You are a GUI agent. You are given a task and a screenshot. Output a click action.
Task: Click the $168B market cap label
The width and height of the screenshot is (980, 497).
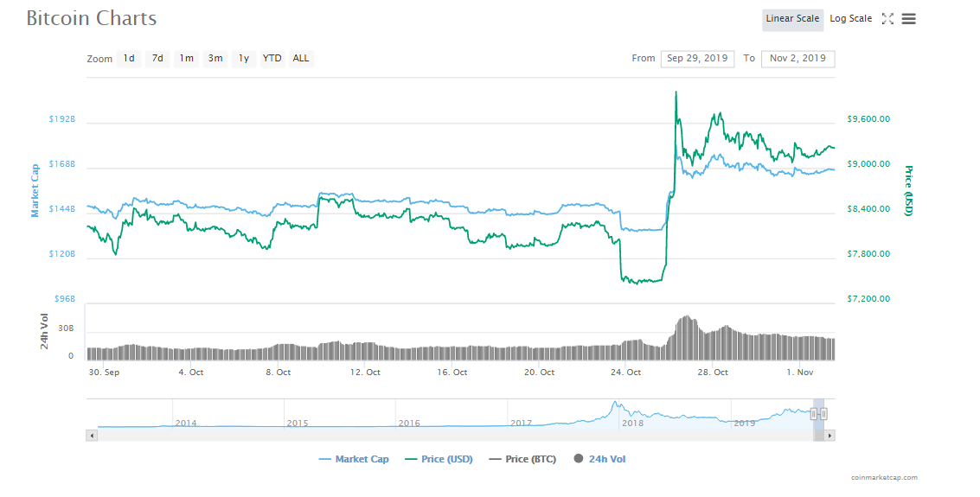pos(62,164)
